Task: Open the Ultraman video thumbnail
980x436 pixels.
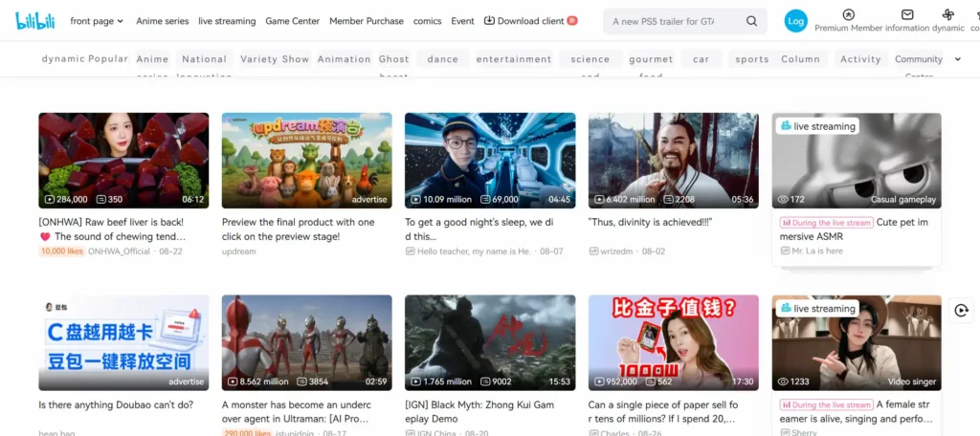Action: pyautogui.click(x=307, y=343)
